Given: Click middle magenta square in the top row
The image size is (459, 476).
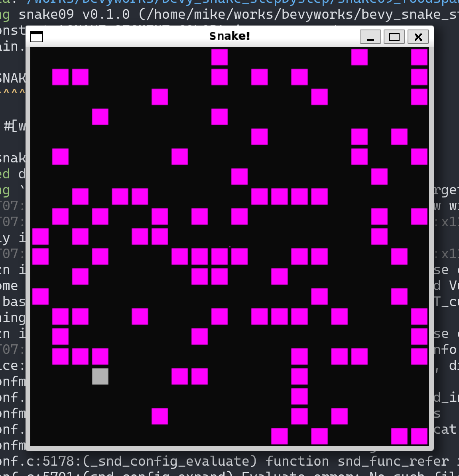Looking at the screenshot, I should [x=359, y=57].
